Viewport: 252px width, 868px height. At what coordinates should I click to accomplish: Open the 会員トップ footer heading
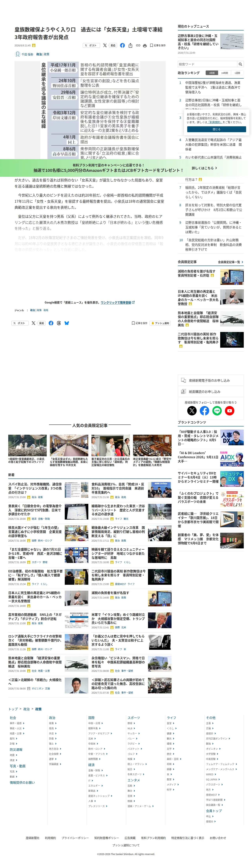pyautogui.click(x=214, y=811)
